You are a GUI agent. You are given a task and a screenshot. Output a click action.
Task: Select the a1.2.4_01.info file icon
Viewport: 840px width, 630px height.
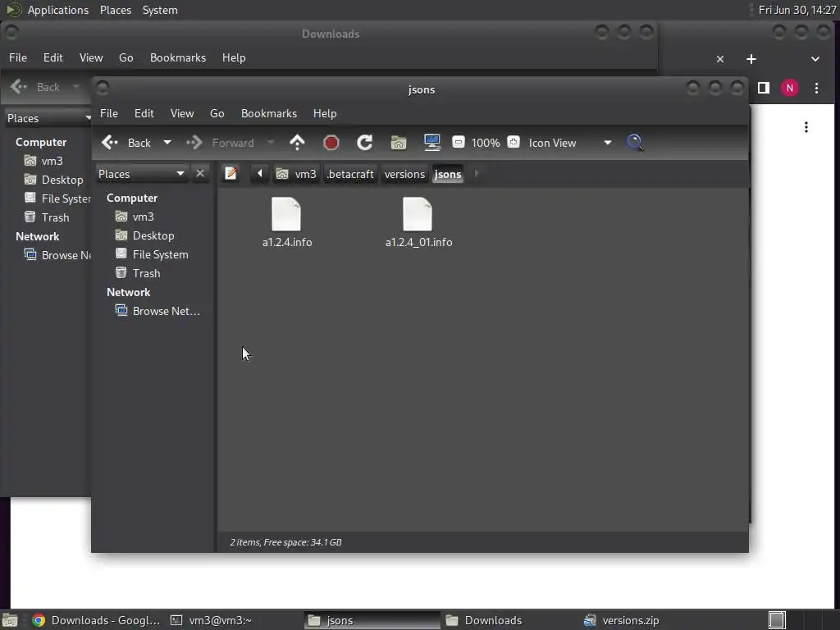(418, 214)
